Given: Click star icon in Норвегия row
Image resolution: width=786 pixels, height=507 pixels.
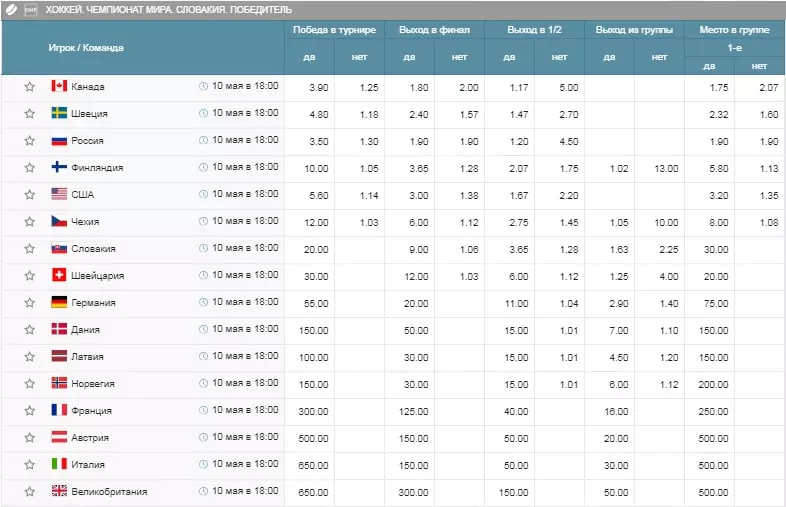Looking at the screenshot, I should [30, 384].
